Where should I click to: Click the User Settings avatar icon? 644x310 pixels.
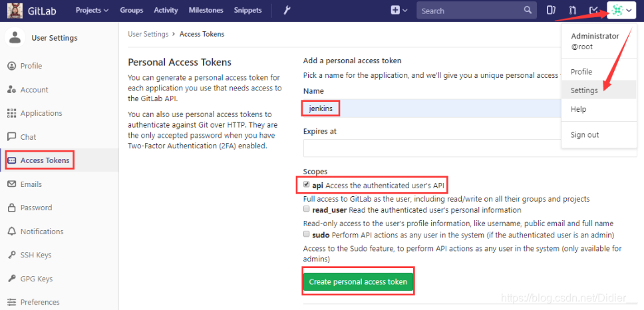pos(15,38)
